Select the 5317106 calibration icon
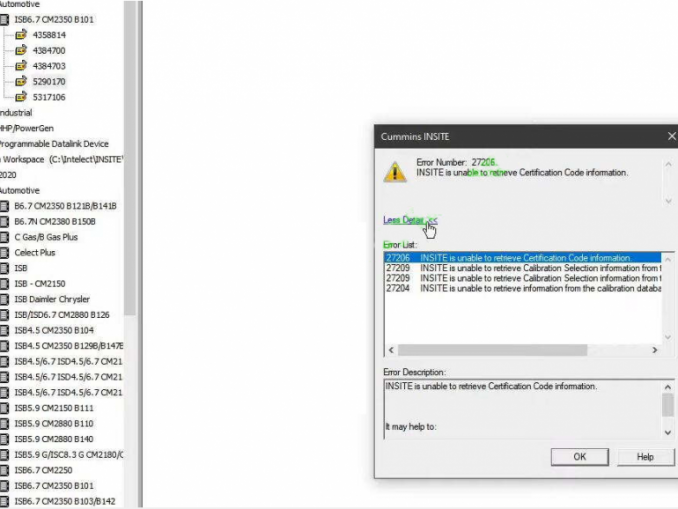 tap(21, 97)
